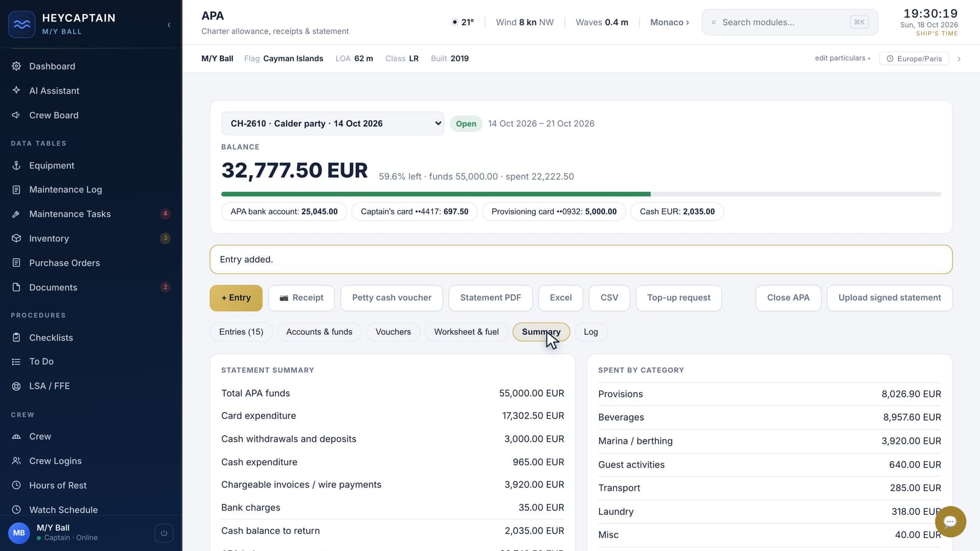Click the Inventory box icon

pos(17,238)
